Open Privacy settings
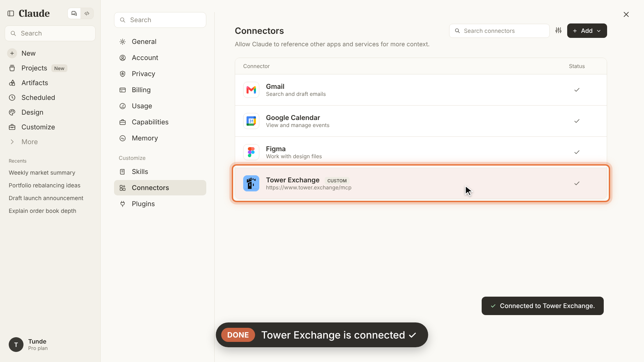Image resolution: width=644 pixels, height=362 pixels. 160,74
